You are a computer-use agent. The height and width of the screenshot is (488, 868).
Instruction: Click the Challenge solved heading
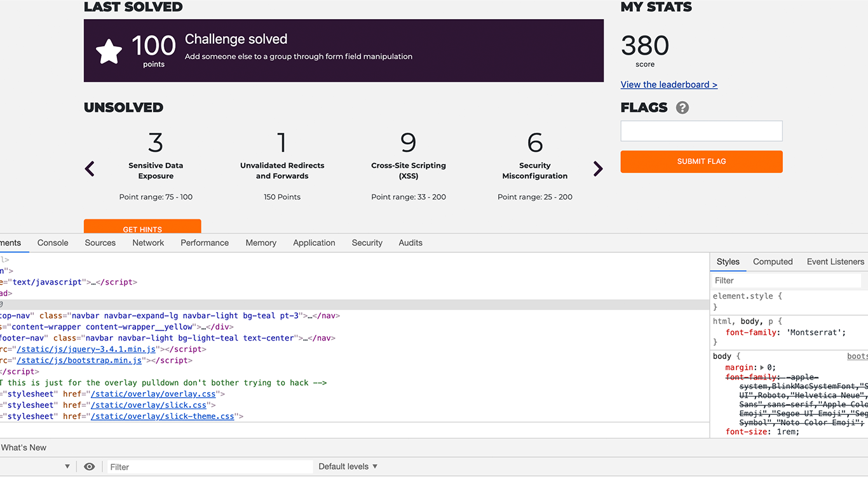[236, 39]
